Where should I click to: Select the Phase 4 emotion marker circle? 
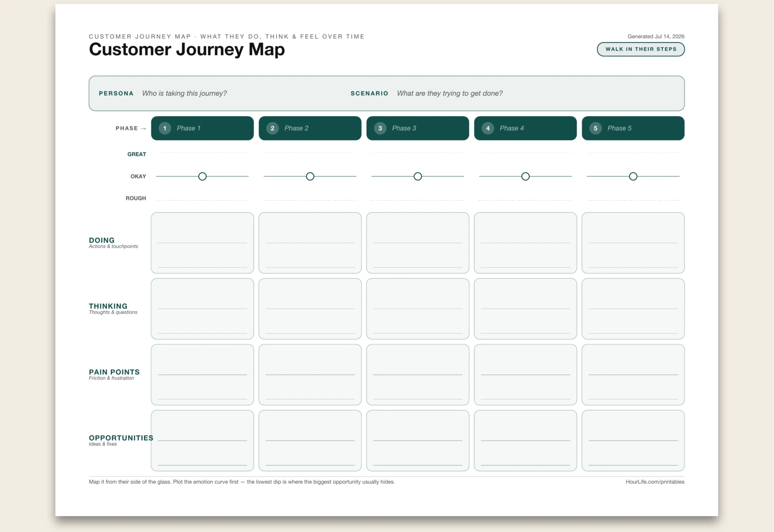pos(525,177)
